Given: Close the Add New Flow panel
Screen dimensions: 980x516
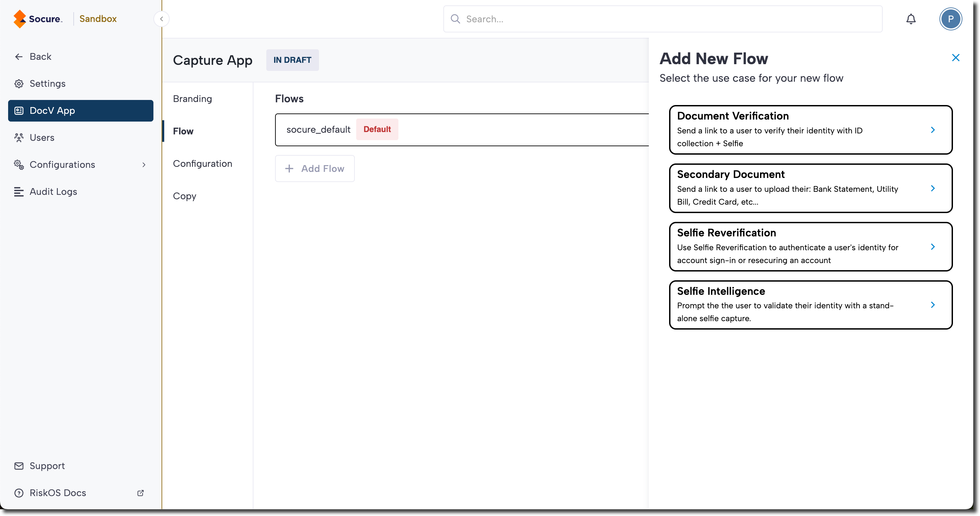Looking at the screenshot, I should click(955, 58).
